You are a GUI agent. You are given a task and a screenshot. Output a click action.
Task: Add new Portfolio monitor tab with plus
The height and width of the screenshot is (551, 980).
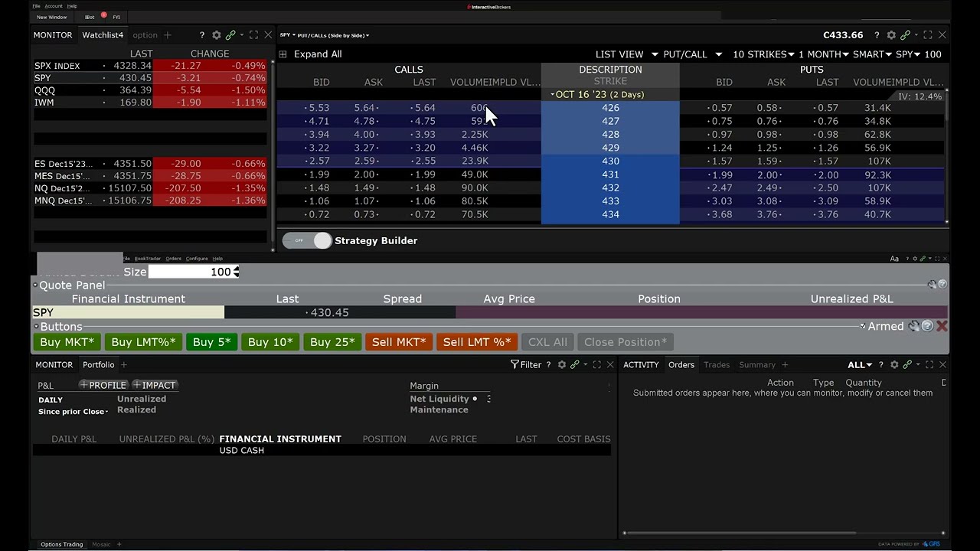click(x=124, y=365)
